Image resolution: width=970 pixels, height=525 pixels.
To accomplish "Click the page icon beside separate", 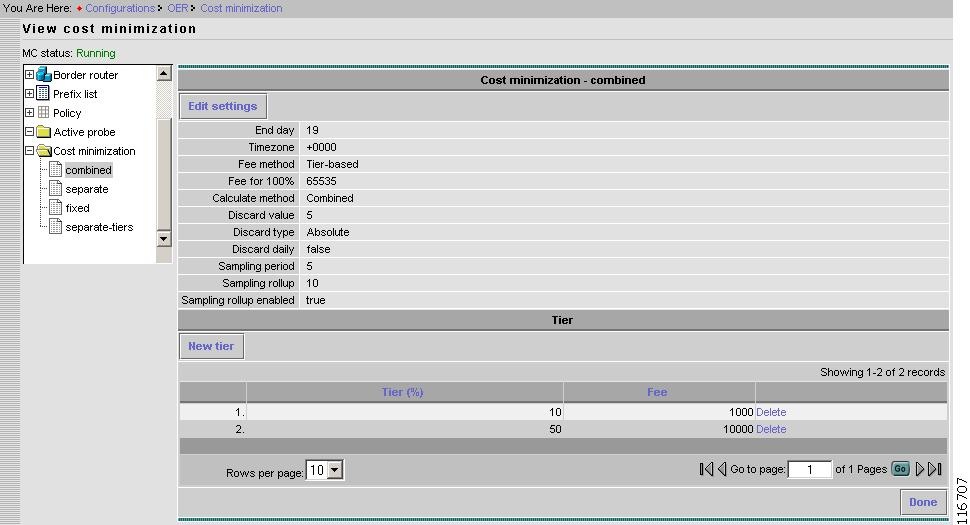I will point(56,189).
